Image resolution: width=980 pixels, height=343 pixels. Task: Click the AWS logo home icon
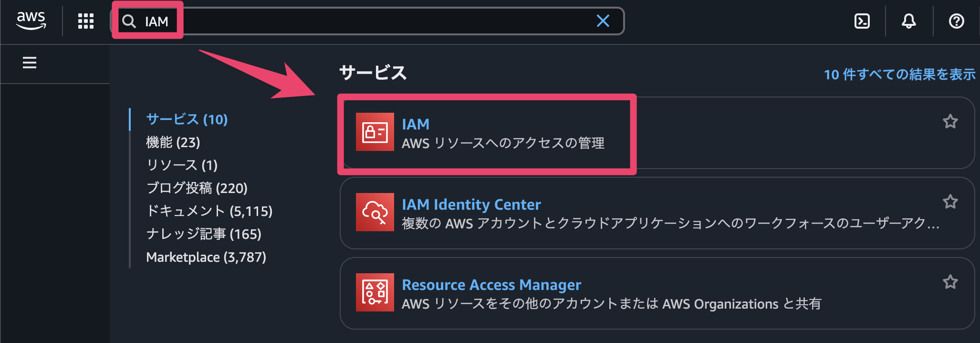(31, 21)
